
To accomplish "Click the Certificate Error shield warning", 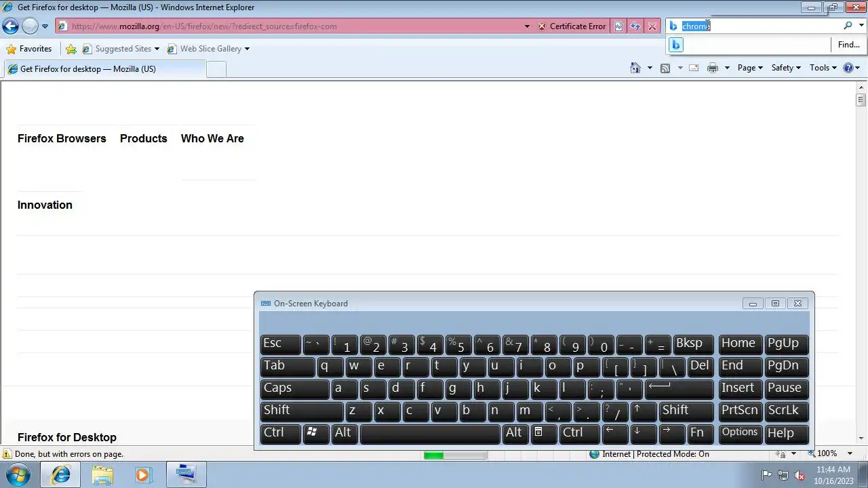I will 572,26.
